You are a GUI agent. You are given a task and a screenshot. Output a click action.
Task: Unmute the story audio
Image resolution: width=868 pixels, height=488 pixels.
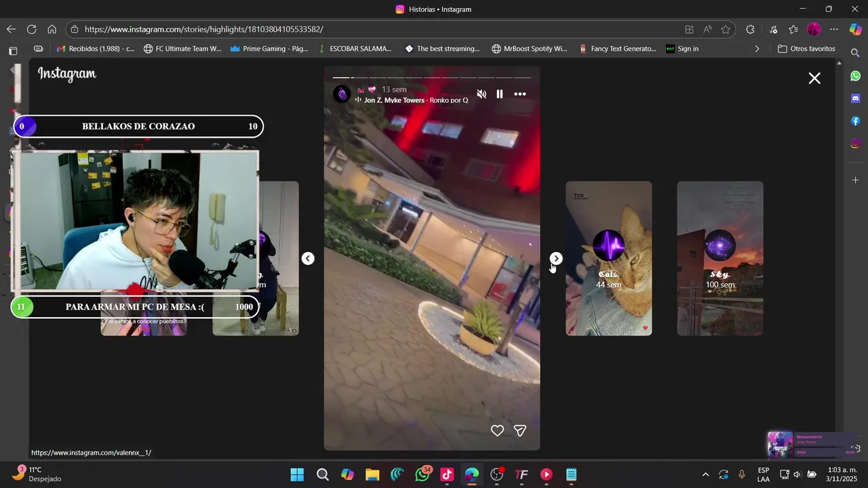coord(481,94)
